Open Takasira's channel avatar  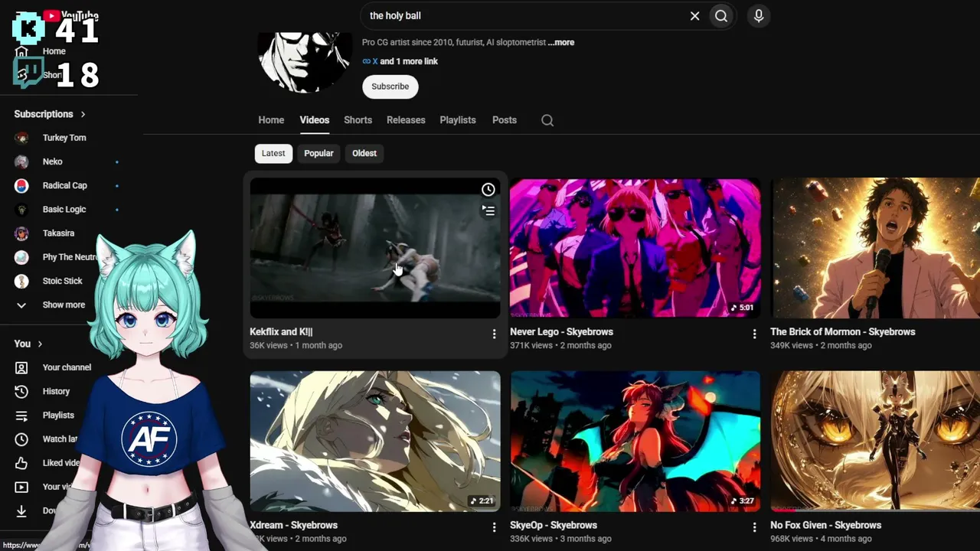coord(21,233)
